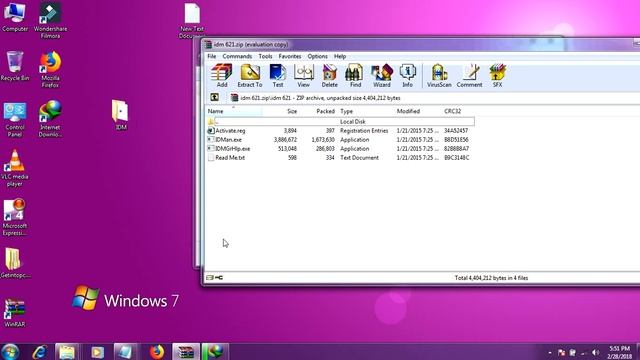Select the Getintopc folder on desktop

click(15, 263)
